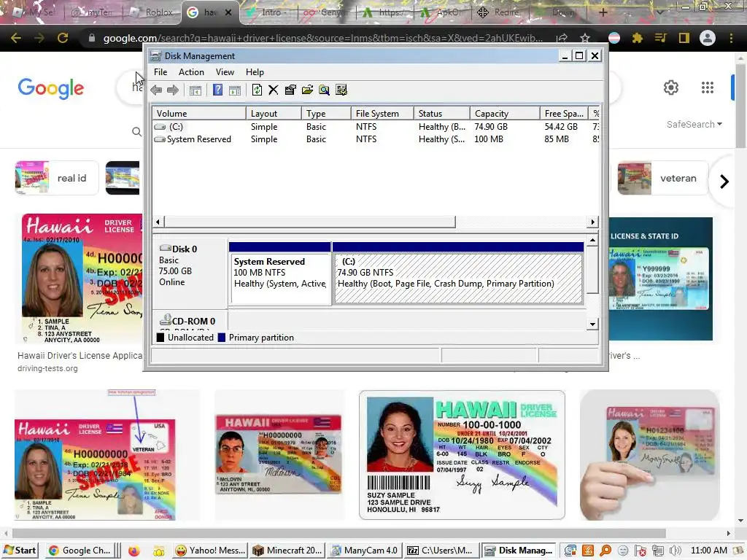This screenshot has height=560, width=747.
Task: Sort by the Status column header
Action: click(442, 113)
